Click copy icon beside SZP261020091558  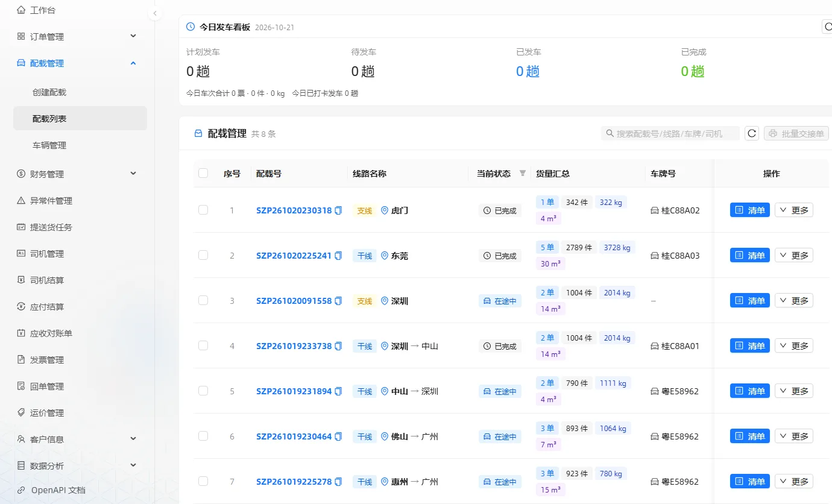(338, 301)
